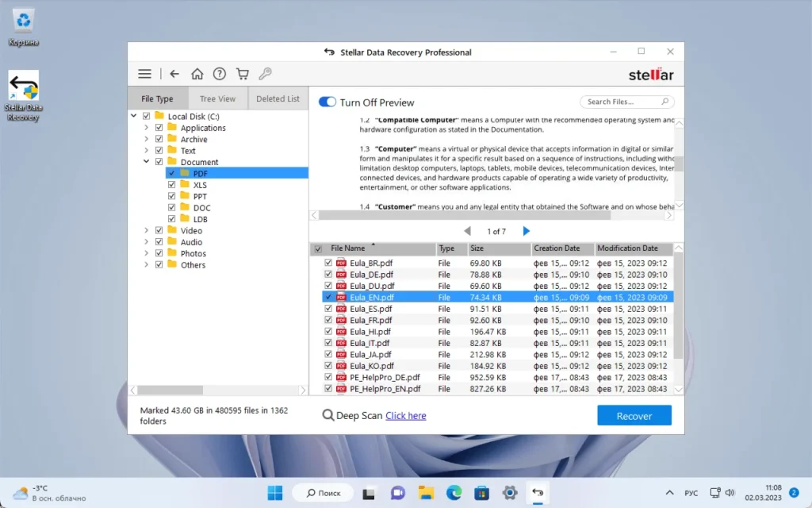Click Stellar app icon in taskbar
This screenshot has width=812, height=508.
[538, 492]
